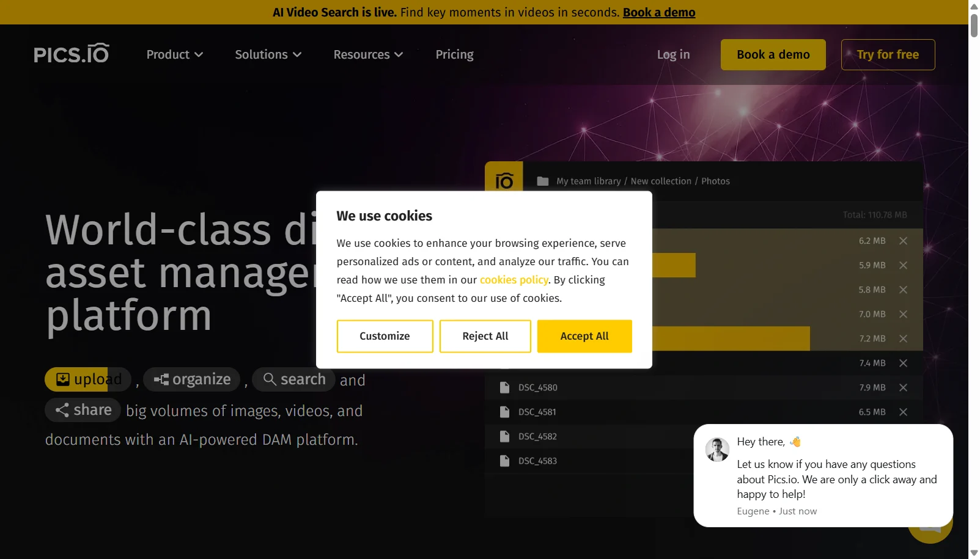Click the file icon next to DSC_4580
The image size is (980, 559).
coord(504,387)
